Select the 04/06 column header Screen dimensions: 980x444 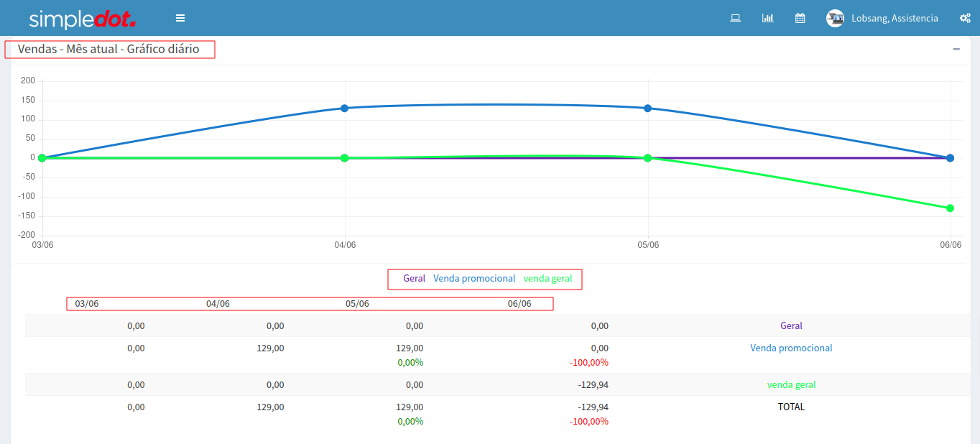click(x=218, y=303)
